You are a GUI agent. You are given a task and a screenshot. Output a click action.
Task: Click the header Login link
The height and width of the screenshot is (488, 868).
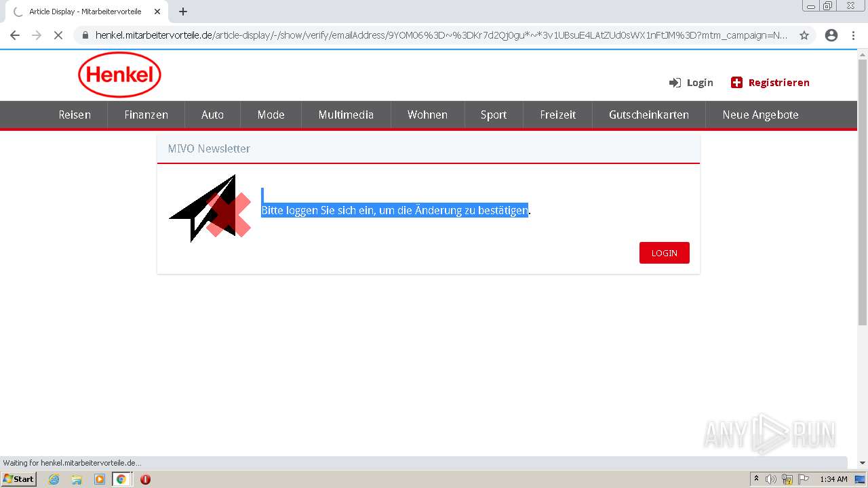[700, 83]
